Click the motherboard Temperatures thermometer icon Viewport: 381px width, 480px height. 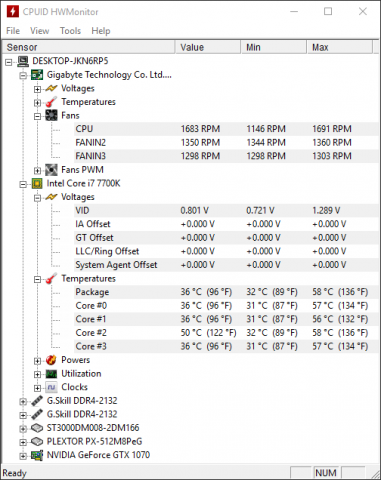coord(51,102)
